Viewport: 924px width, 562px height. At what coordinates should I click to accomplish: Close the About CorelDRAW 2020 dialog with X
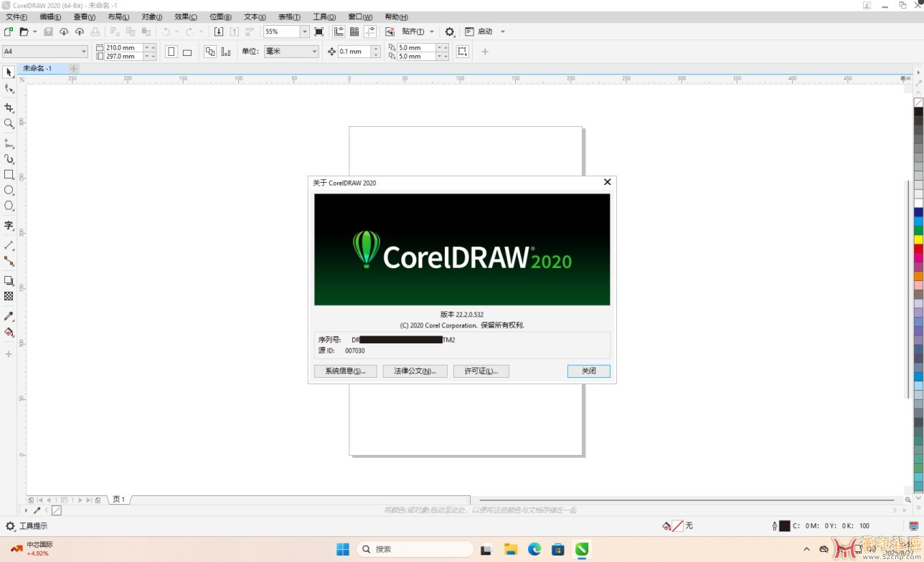click(608, 182)
